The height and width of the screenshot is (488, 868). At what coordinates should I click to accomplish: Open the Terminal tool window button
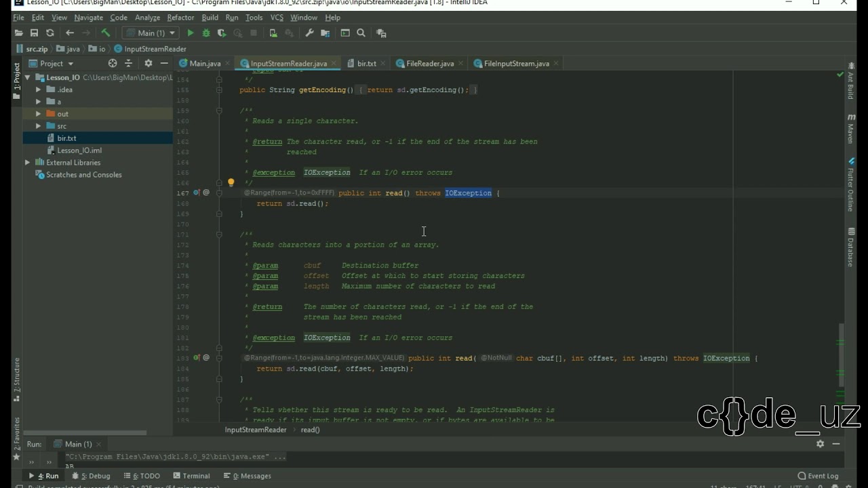192,476
